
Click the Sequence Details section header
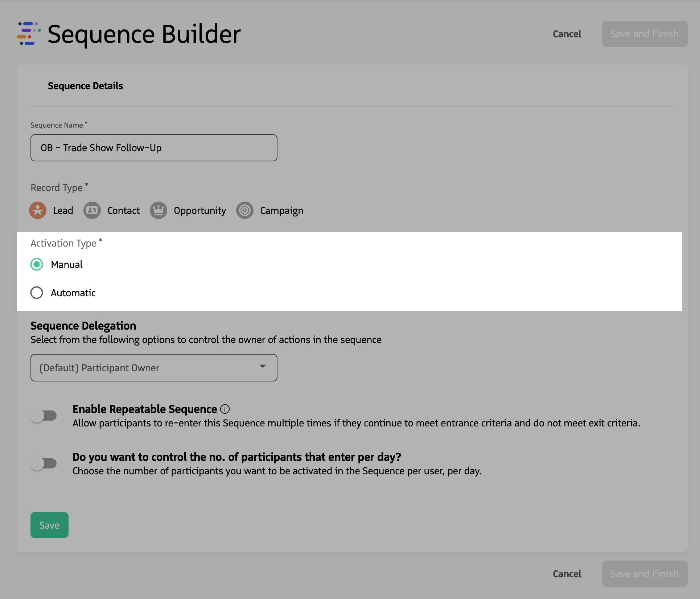click(x=85, y=86)
